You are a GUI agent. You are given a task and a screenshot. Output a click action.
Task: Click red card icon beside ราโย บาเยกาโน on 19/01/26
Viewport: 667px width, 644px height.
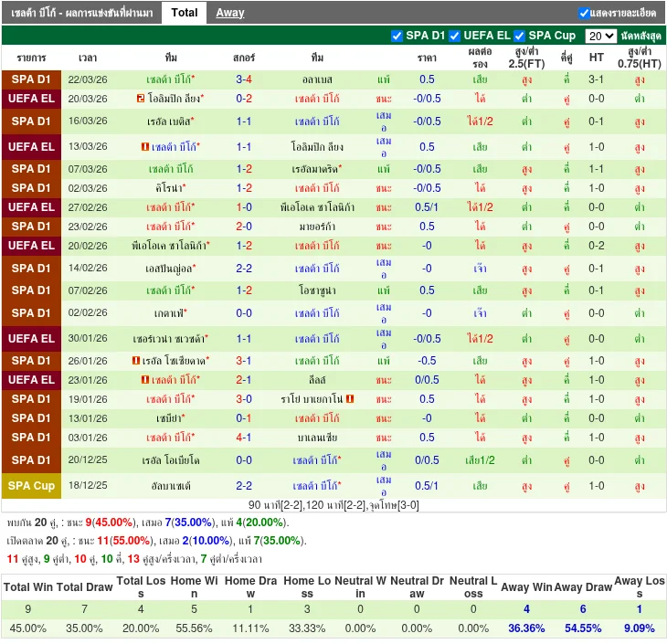click(x=350, y=399)
